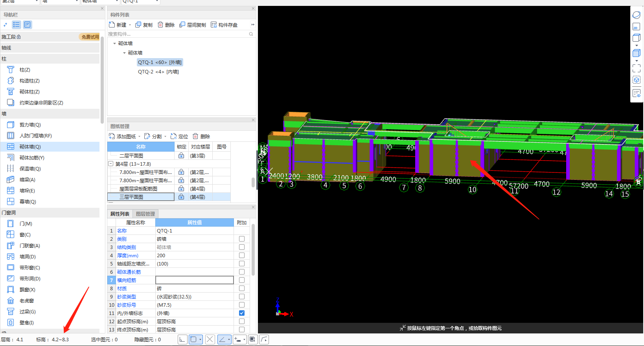
Task: Select 人防门框墙(RF) item
Action: pos(36,136)
